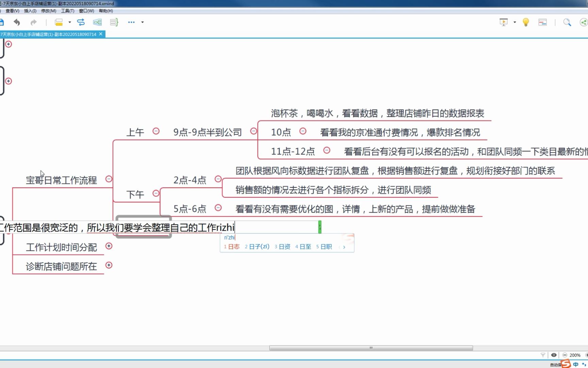This screenshot has height=368, width=588.
Task: Click inside the topic text editing field
Action: [159, 227]
